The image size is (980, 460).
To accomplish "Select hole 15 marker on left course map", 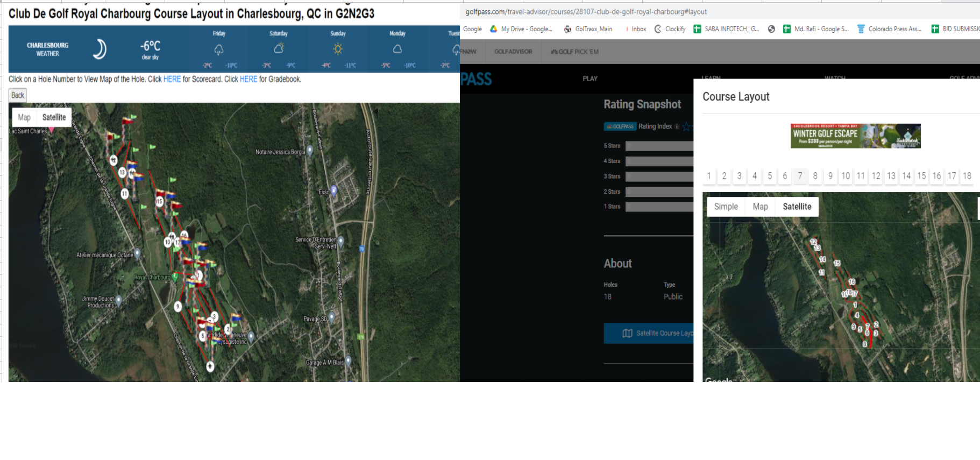I will pyautogui.click(x=159, y=201).
